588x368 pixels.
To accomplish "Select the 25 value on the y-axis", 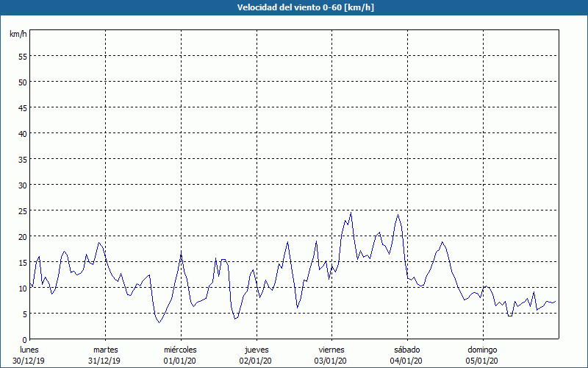I will (x=23, y=211).
